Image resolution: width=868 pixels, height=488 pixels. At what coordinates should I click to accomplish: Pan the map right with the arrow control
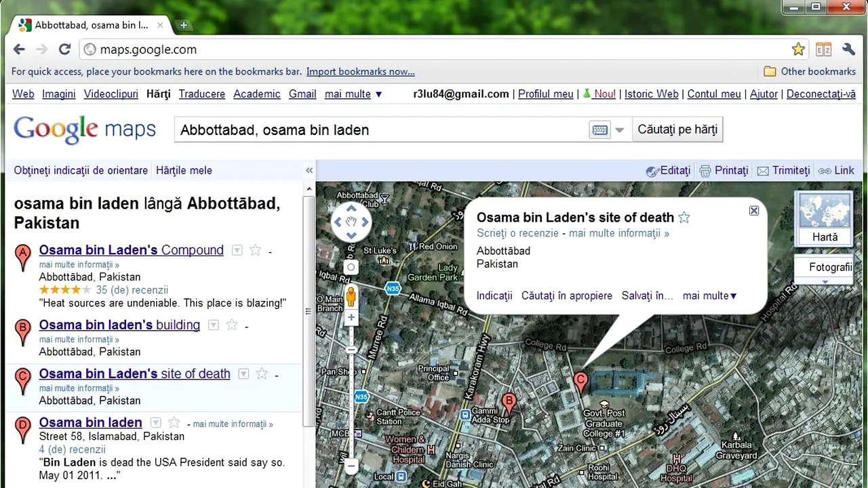pyautogui.click(x=365, y=222)
